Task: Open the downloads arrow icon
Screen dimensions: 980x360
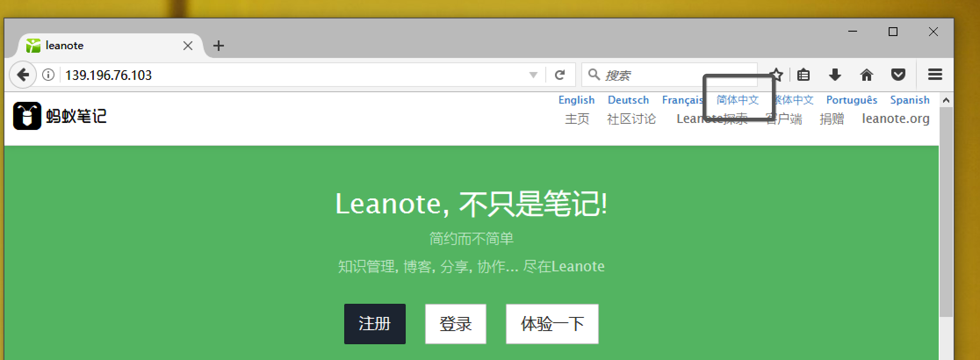Action: point(835,75)
